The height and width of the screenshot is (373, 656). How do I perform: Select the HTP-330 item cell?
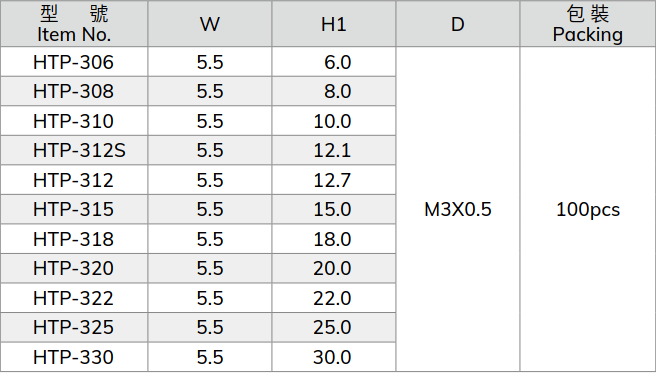(73, 357)
